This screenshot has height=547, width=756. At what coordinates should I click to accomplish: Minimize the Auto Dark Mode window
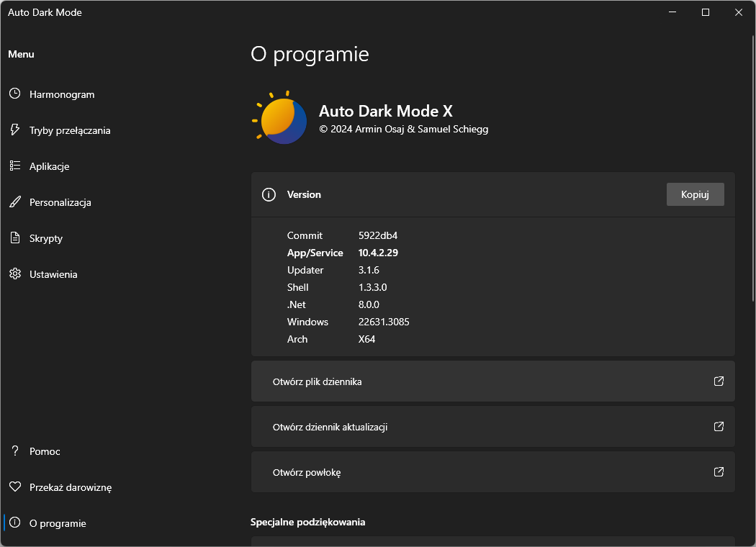tap(672, 12)
